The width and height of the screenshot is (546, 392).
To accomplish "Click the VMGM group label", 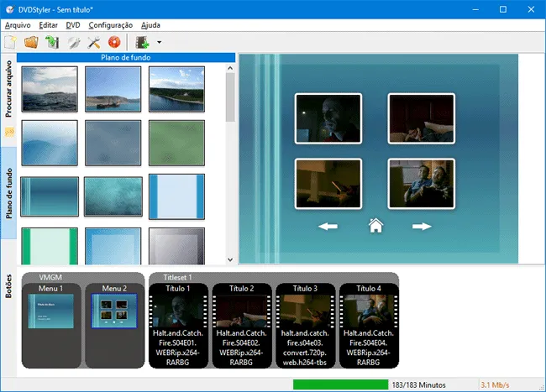I will tap(50, 277).
